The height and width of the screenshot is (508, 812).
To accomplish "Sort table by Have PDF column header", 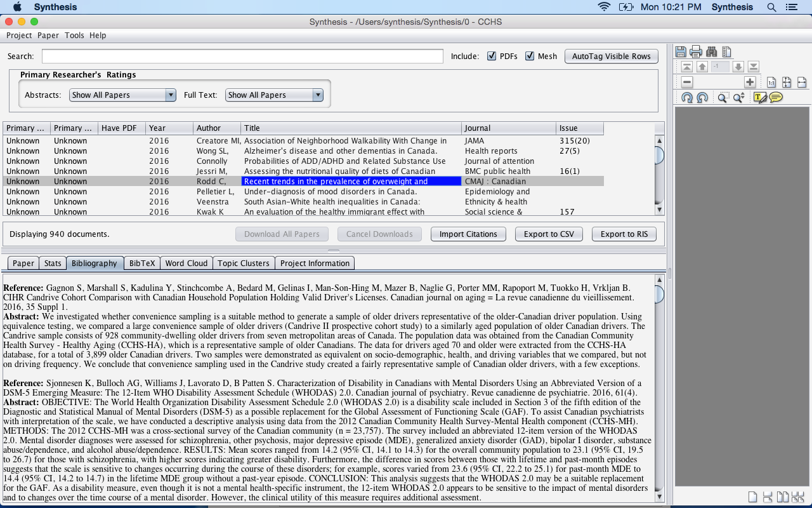I will pos(122,128).
